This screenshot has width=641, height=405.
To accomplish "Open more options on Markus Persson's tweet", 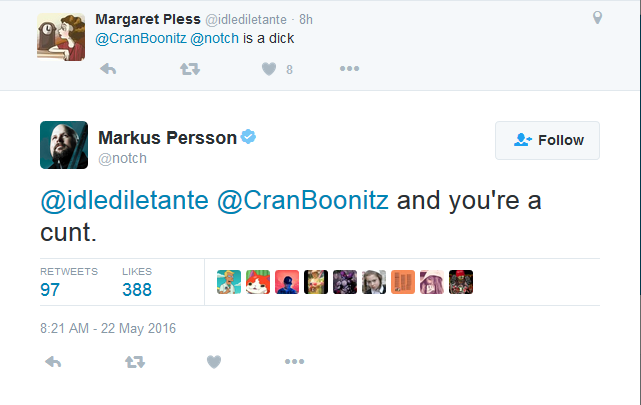I will 294,361.
